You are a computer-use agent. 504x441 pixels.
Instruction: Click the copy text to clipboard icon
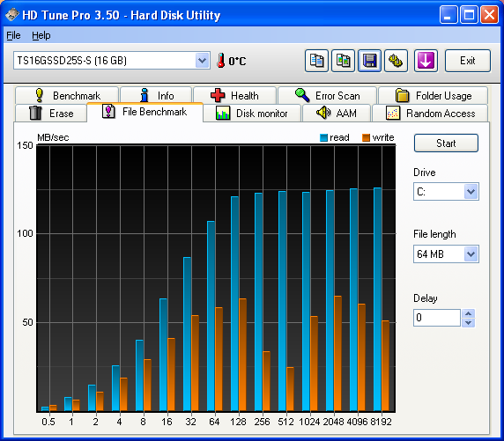316,61
